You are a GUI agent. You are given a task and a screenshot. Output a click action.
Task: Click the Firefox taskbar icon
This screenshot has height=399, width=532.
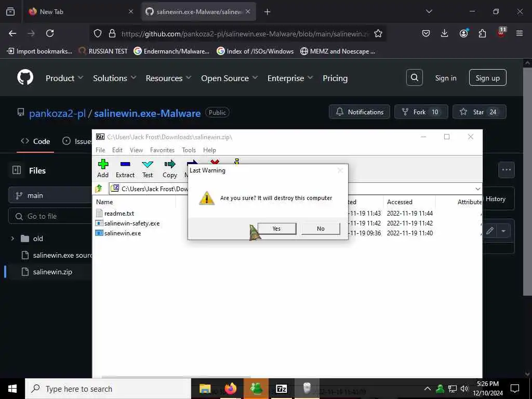pyautogui.click(x=231, y=389)
